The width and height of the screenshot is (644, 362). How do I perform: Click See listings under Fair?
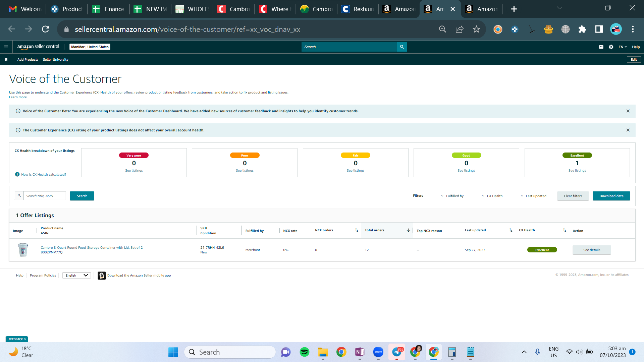(356, 171)
